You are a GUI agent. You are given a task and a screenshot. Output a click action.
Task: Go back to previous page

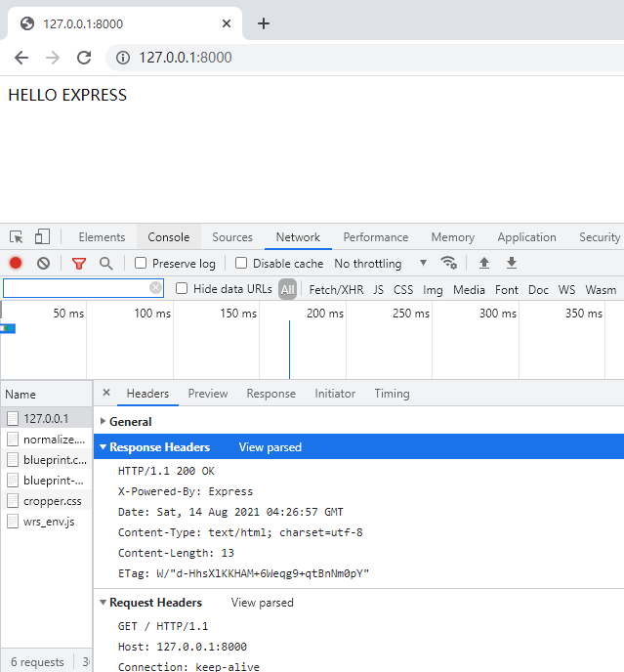tap(21, 58)
